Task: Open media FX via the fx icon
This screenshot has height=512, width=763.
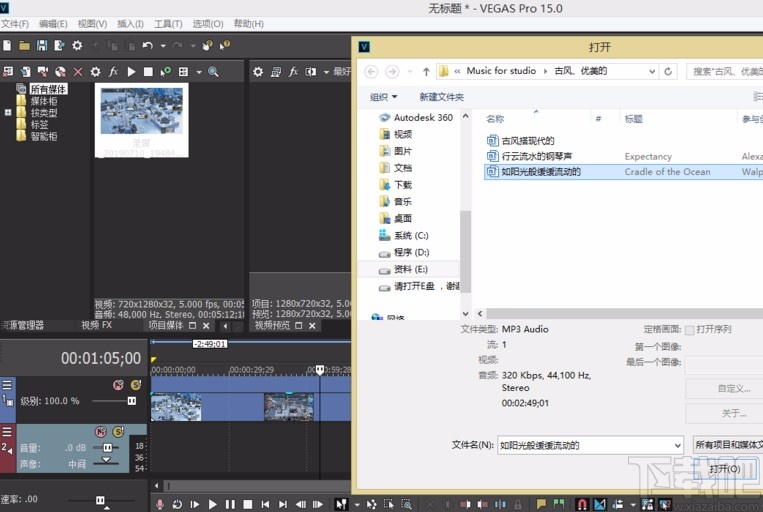Action: (113, 72)
